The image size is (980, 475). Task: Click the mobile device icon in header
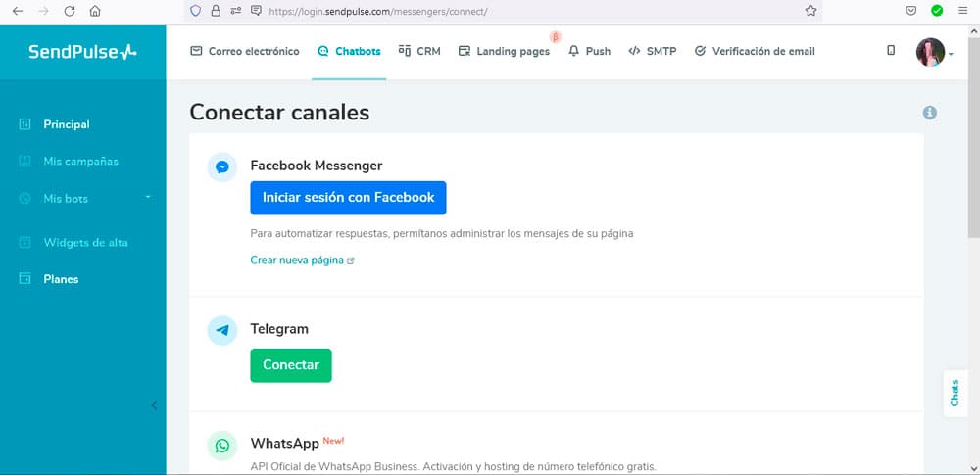pos(891,51)
